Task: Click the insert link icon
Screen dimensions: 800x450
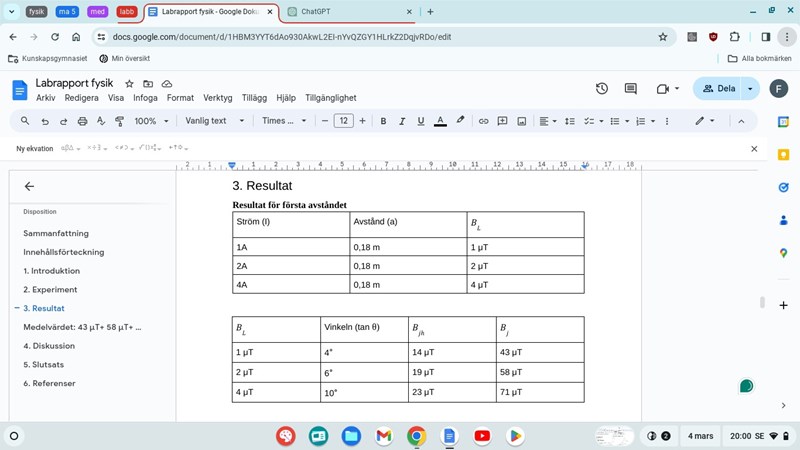Action: pyautogui.click(x=483, y=121)
